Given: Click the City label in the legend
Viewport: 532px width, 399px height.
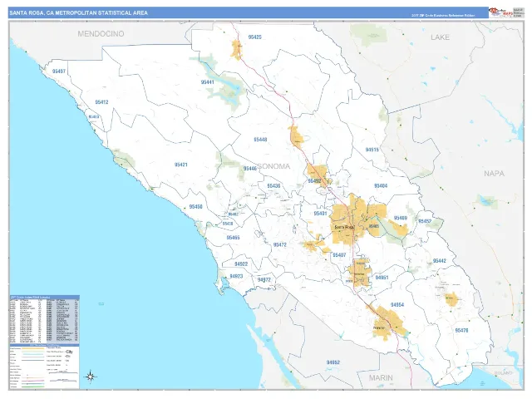Looking at the screenshot, I should click(x=70, y=352).
